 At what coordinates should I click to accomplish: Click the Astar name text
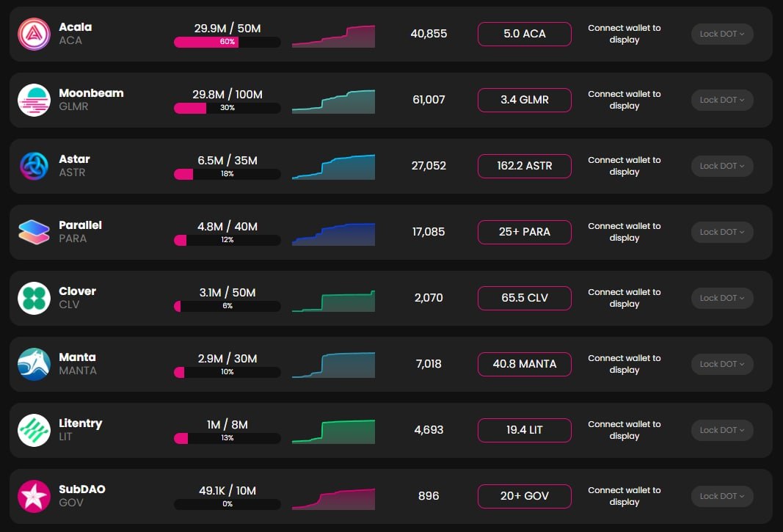point(74,158)
